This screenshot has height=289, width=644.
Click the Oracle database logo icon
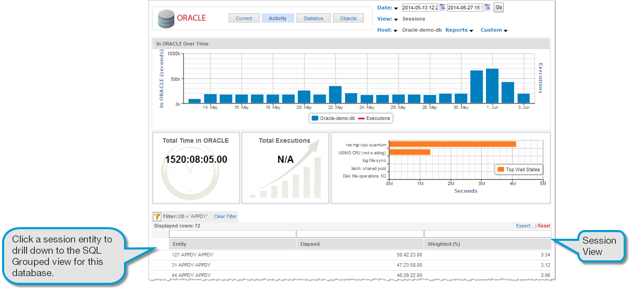(166, 19)
